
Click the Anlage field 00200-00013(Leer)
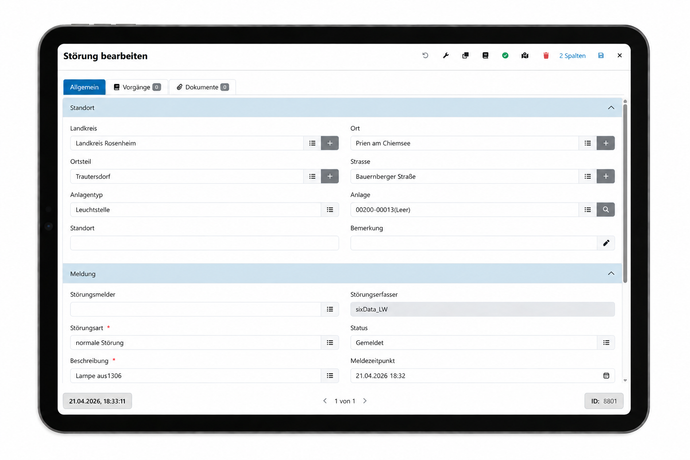464,210
